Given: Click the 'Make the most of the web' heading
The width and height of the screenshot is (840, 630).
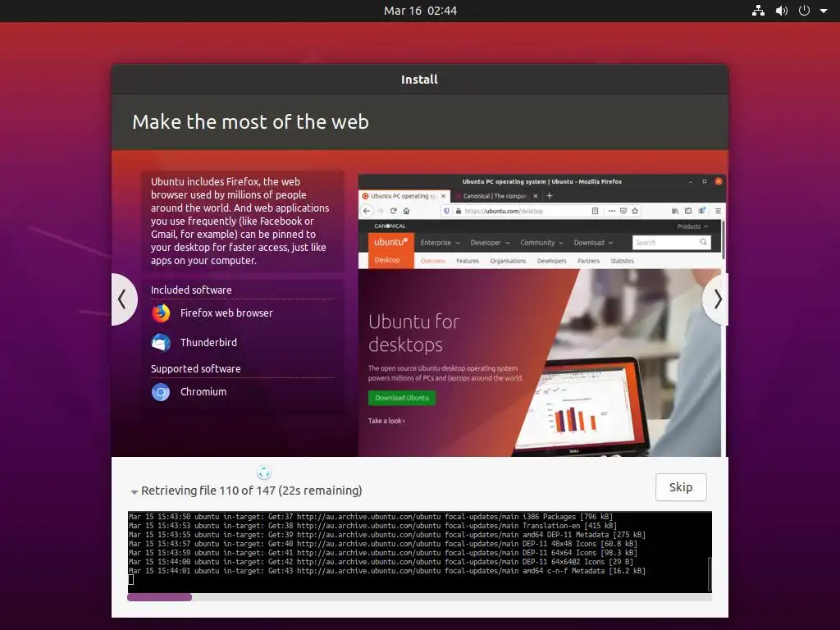Looking at the screenshot, I should pyautogui.click(x=250, y=121).
